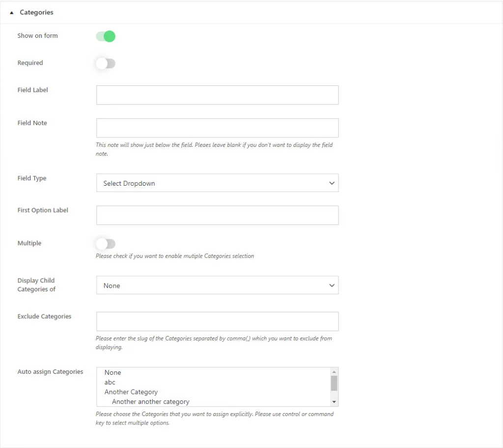This screenshot has height=448, width=503.
Task: Collapse the Categories section triangle
Action: 12,12
